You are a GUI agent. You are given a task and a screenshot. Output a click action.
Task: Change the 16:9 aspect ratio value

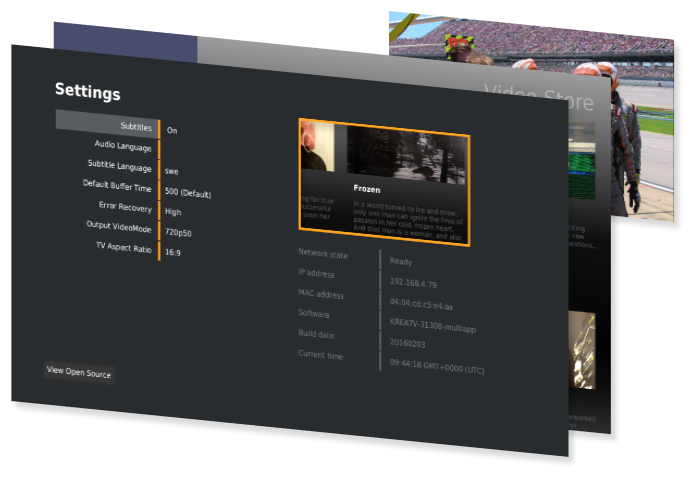click(174, 253)
